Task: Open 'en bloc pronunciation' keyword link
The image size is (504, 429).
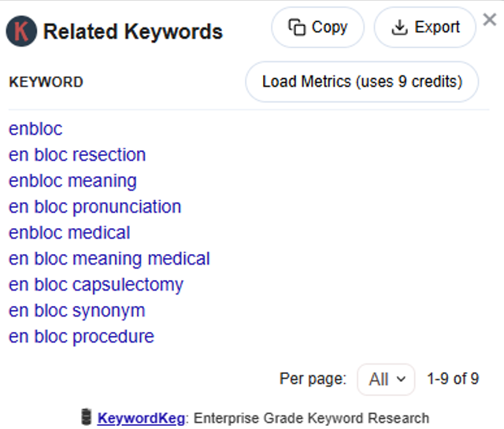Action: [94, 207]
